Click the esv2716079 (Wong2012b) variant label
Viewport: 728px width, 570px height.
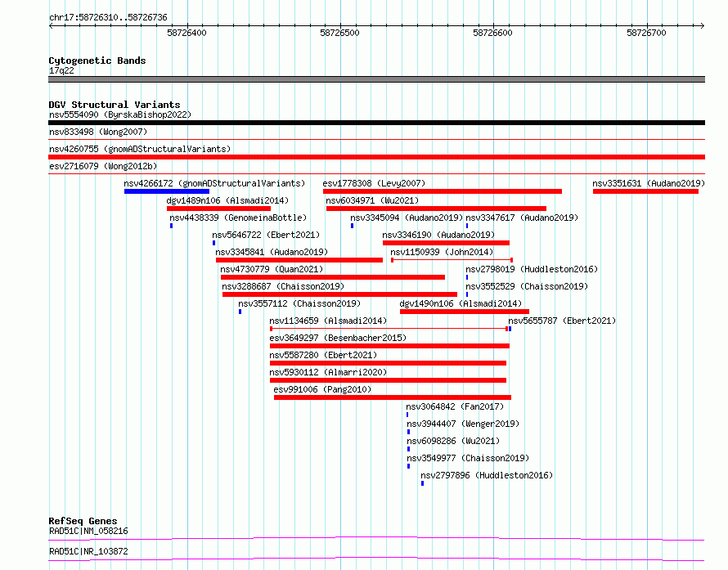[x=103, y=166]
